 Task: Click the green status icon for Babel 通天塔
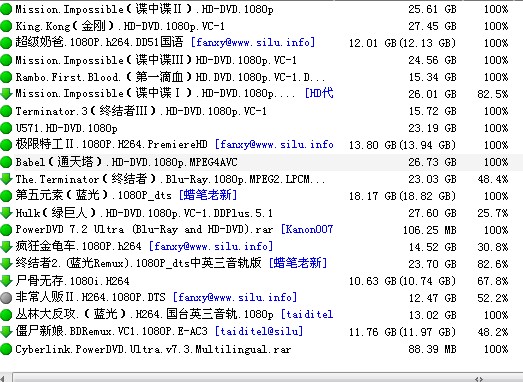[6, 162]
